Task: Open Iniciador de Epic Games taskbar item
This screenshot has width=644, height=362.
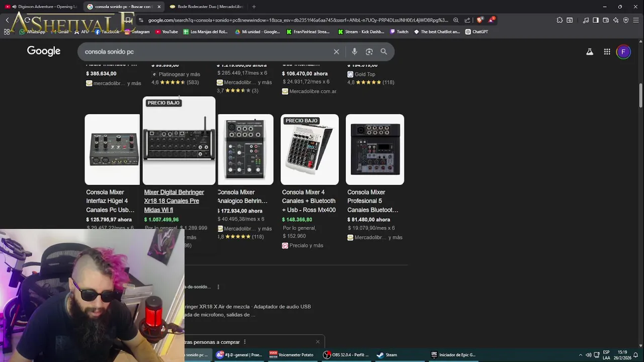Action: (453, 354)
